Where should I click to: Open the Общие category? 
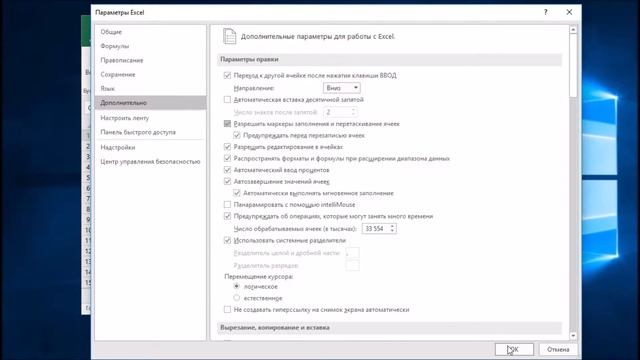click(111, 32)
